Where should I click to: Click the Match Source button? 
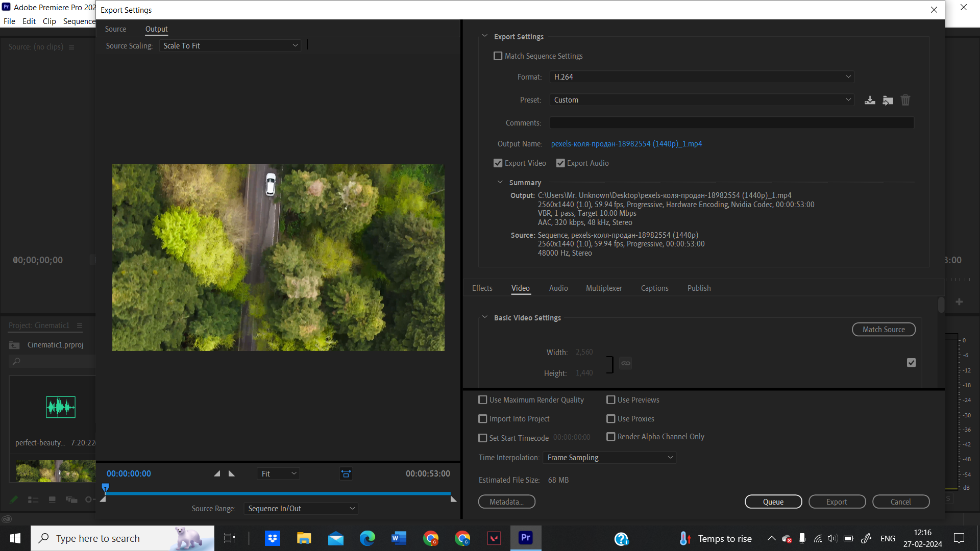884,330
